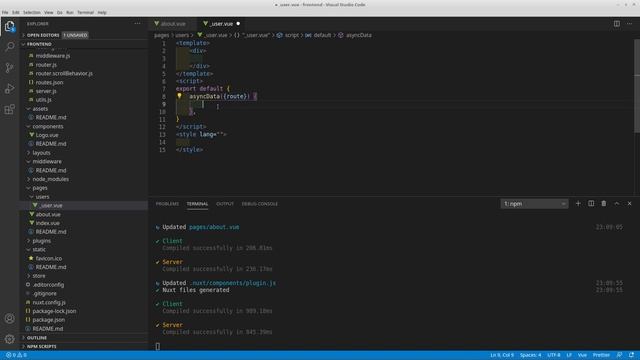Image resolution: width=640 pixels, height=360 pixels.
Task: Click the lightbulb code action icon
Action: point(179,96)
